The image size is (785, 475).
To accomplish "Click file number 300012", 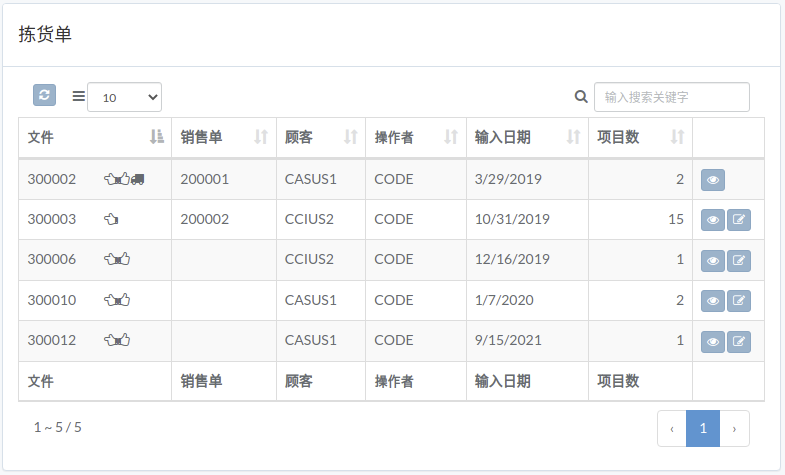I will coord(52,340).
